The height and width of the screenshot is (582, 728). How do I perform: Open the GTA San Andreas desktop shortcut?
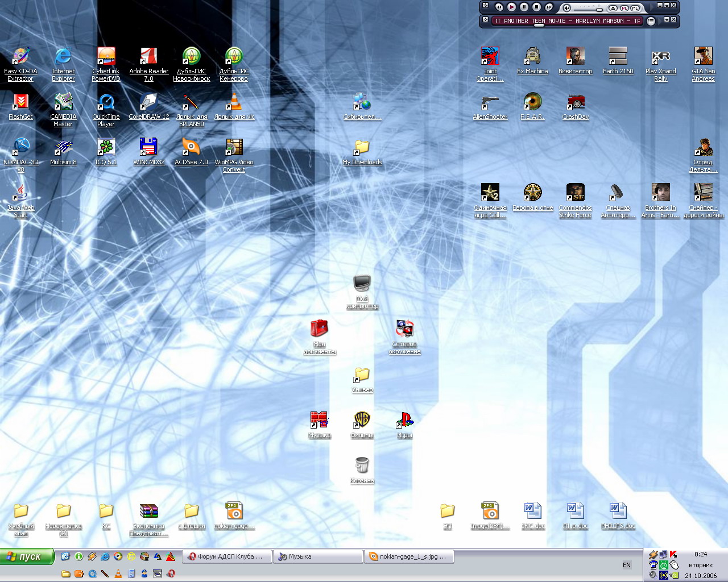pos(703,57)
